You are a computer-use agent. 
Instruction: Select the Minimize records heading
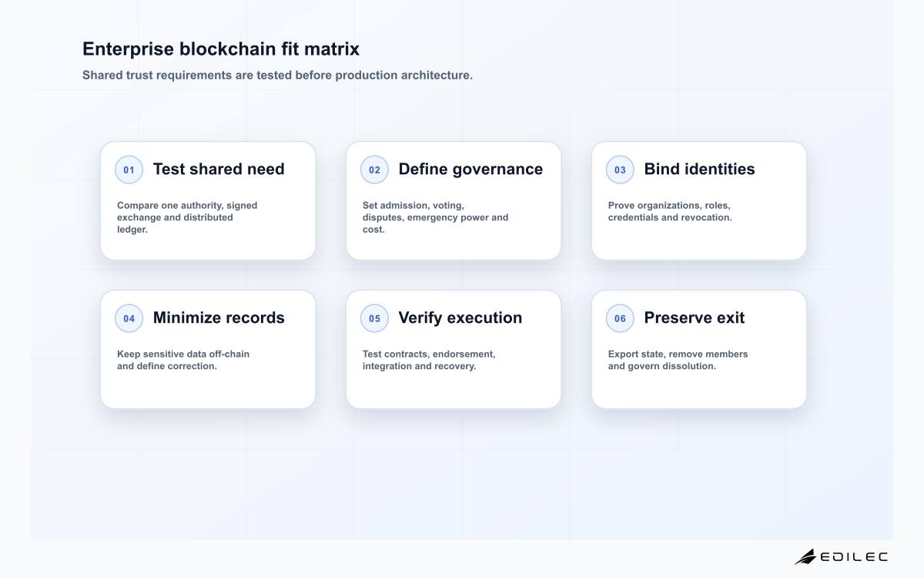coord(219,318)
